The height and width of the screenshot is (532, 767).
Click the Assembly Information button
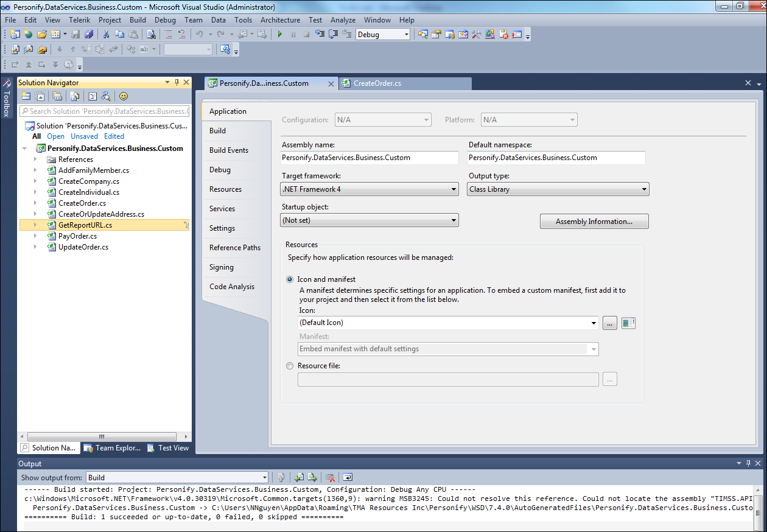coord(594,222)
